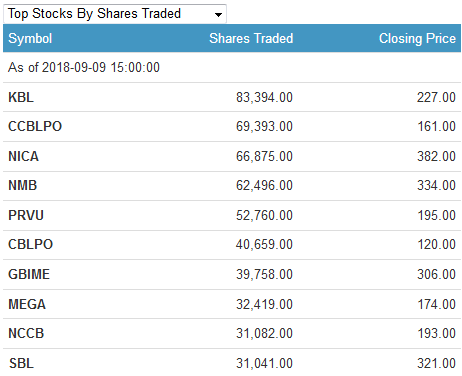Sort by the Symbol column header

pyautogui.click(x=30, y=38)
